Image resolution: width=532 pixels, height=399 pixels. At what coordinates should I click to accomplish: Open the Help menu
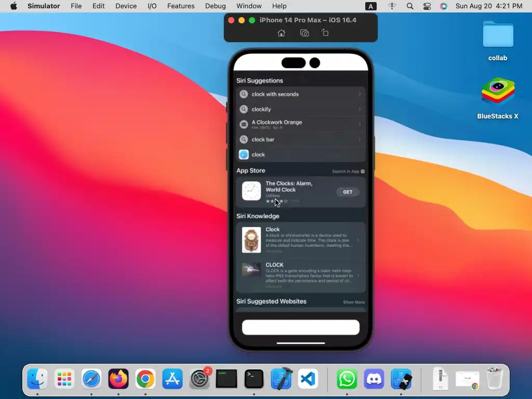coord(279,6)
